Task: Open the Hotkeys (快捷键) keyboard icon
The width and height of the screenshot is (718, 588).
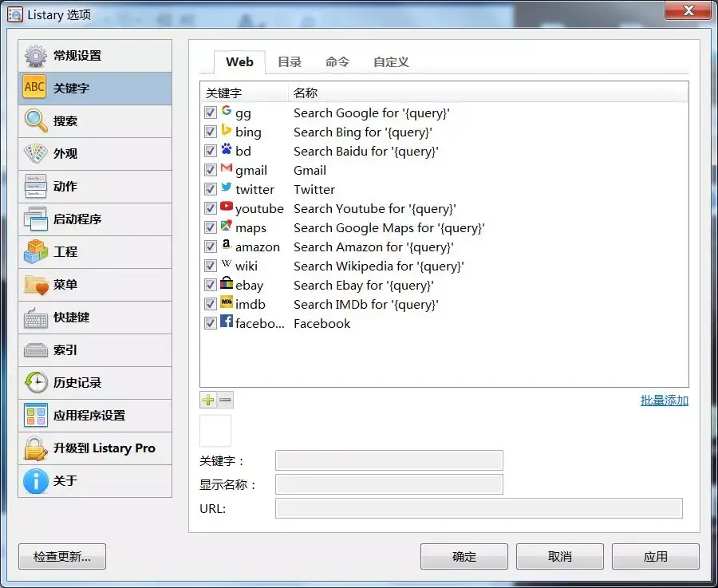Action: coord(36,318)
